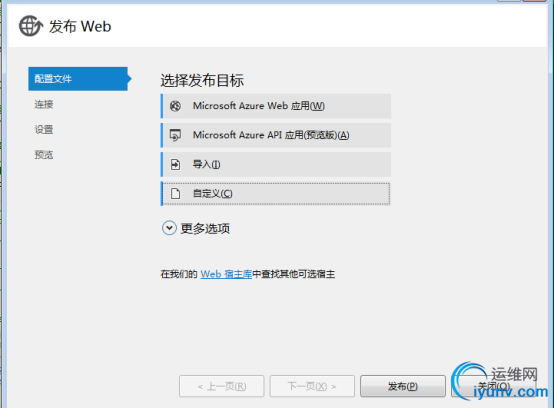Image resolution: width=554 pixels, height=408 pixels.
Task: Select the 配置文件 step tab
Action: tap(78, 79)
